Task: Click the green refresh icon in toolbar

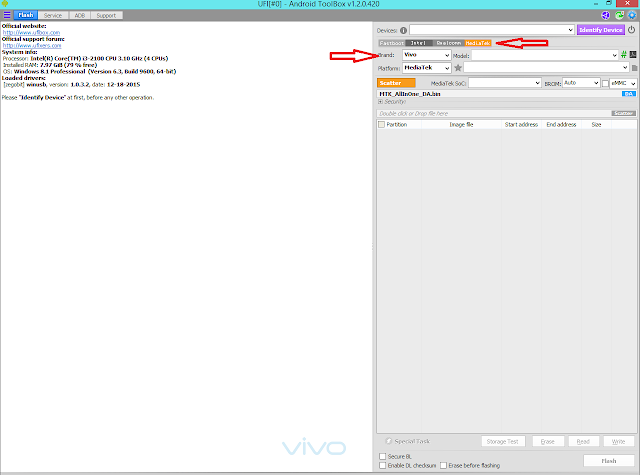Action: pos(619,15)
